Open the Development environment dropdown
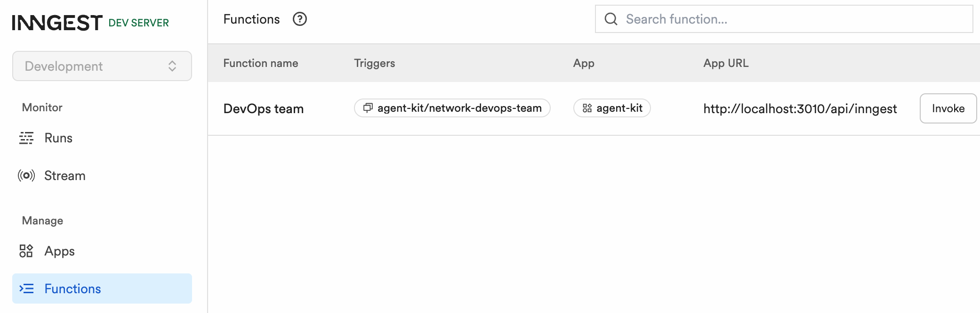Screen dimensions: 980x313 pyautogui.click(x=102, y=66)
